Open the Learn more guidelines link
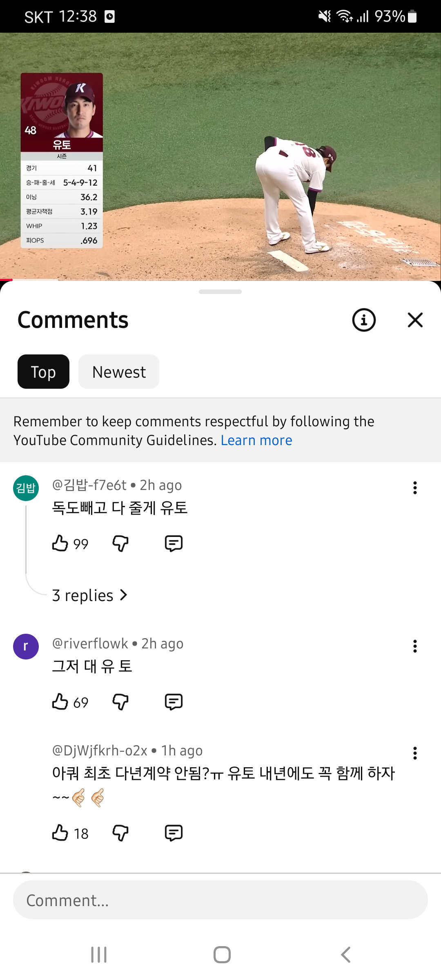The width and height of the screenshot is (441, 980). 256,440
